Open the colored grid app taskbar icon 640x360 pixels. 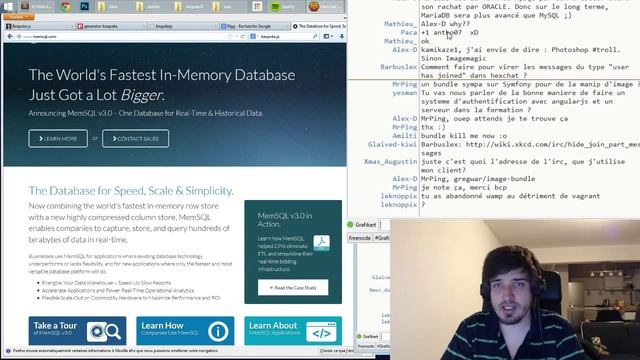point(257,6)
